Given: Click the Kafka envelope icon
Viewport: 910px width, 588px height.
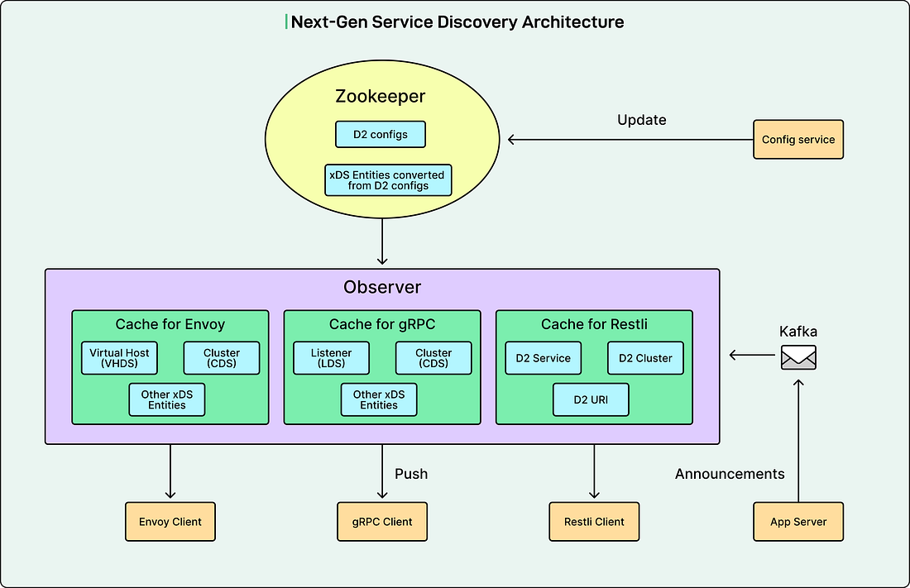Looking at the screenshot, I should [x=798, y=357].
